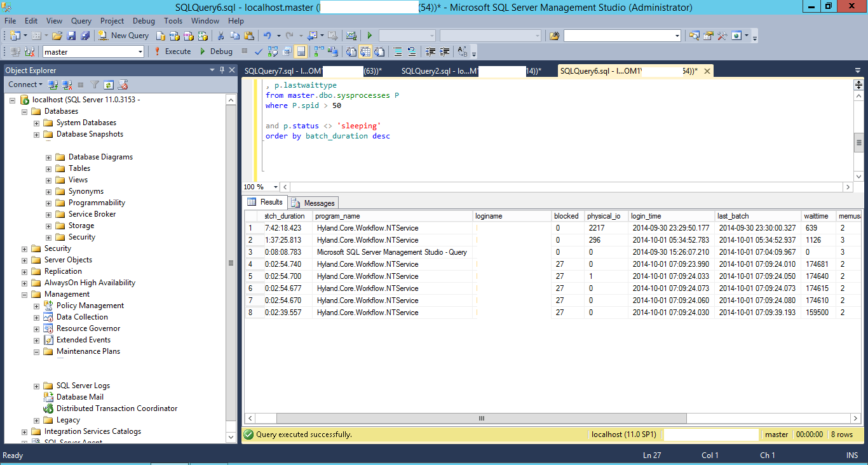Click the Save All icon
The image size is (868, 465).
(x=85, y=36)
